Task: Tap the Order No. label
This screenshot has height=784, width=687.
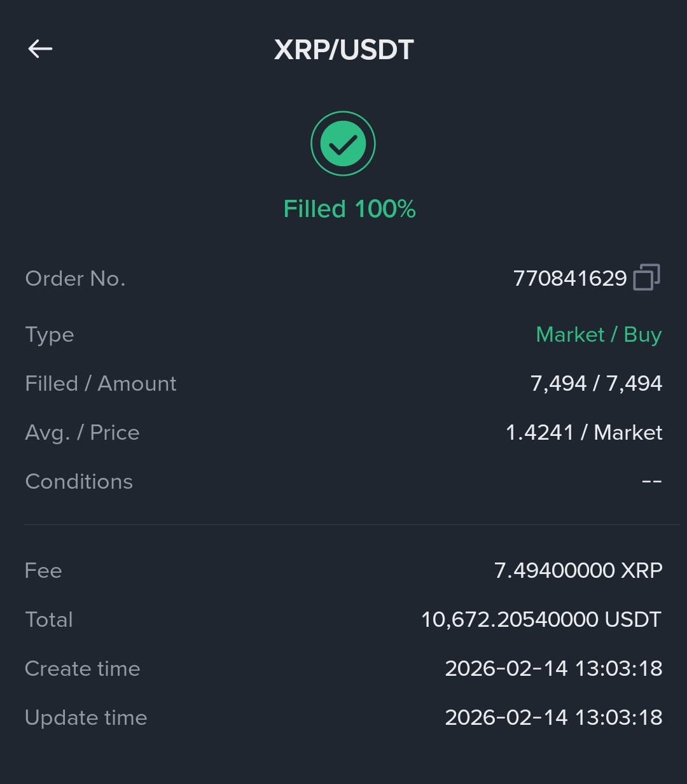Action: click(x=75, y=278)
